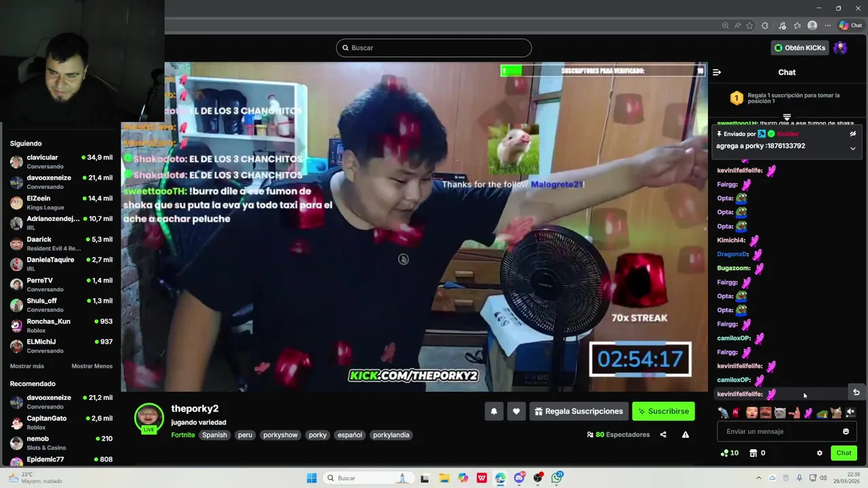Hide the pinned KickBot message
The width and height of the screenshot is (868, 488).
pyautogui.click(x=853, y=134)
